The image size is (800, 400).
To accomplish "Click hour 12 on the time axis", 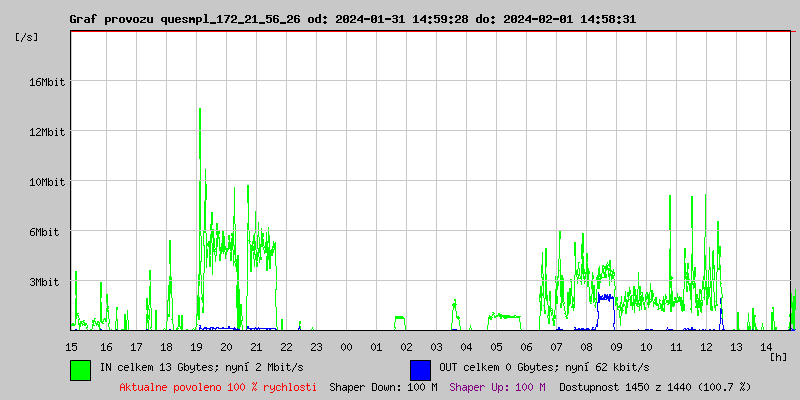I will 707,346.
